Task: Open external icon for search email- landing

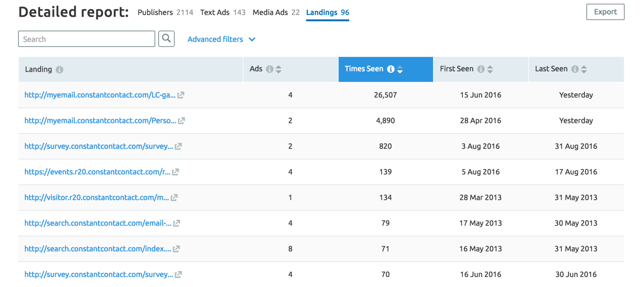Action: click(177, 223)
